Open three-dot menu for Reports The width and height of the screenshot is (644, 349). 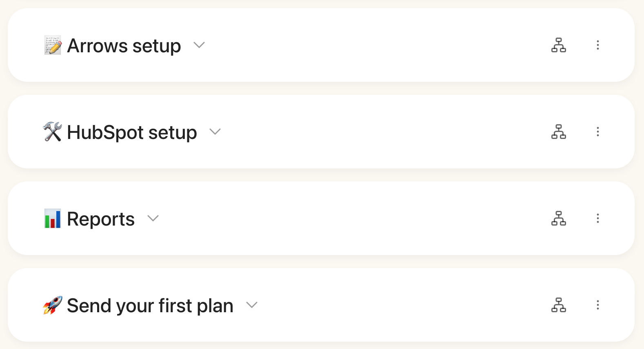597,218
